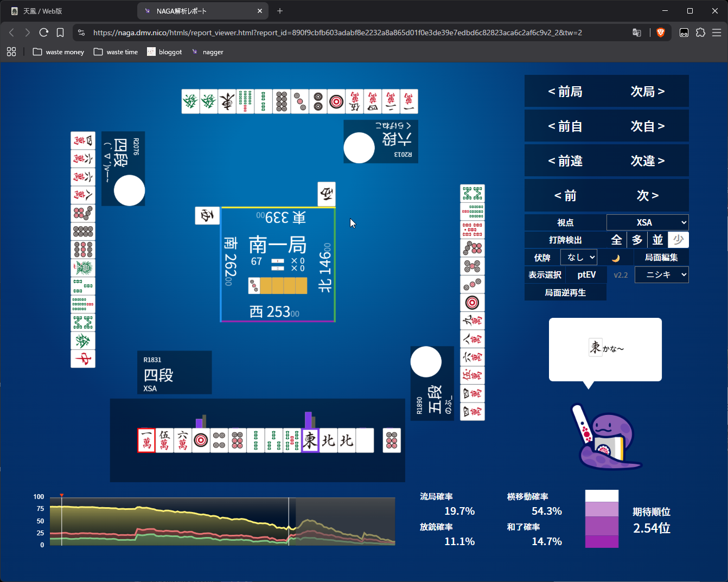This screenshot has height=582, width=728.
Task: Click the blank tile in bottom hand
Action: pos(365,440)
